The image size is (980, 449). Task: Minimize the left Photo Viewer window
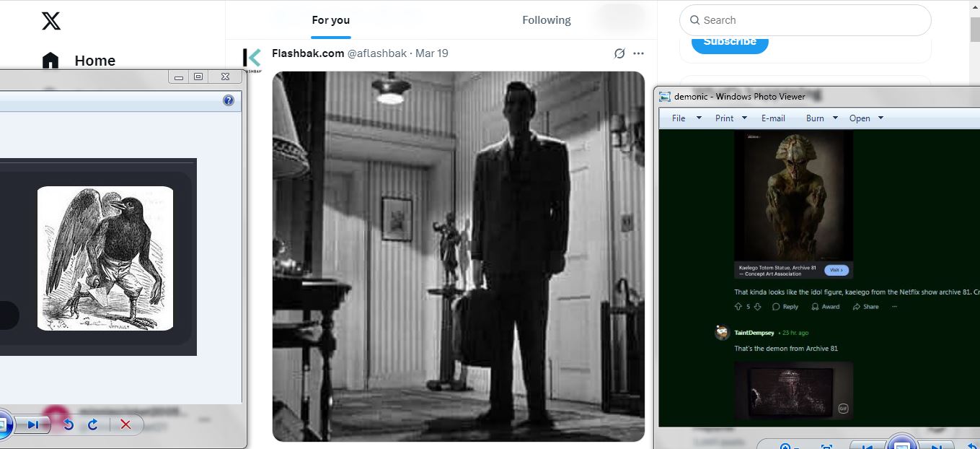click(179, 77)
